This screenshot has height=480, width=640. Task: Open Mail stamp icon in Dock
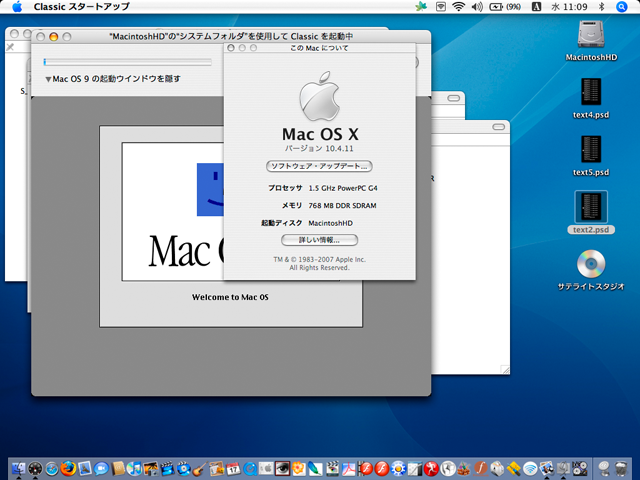(x=84, y=469)
